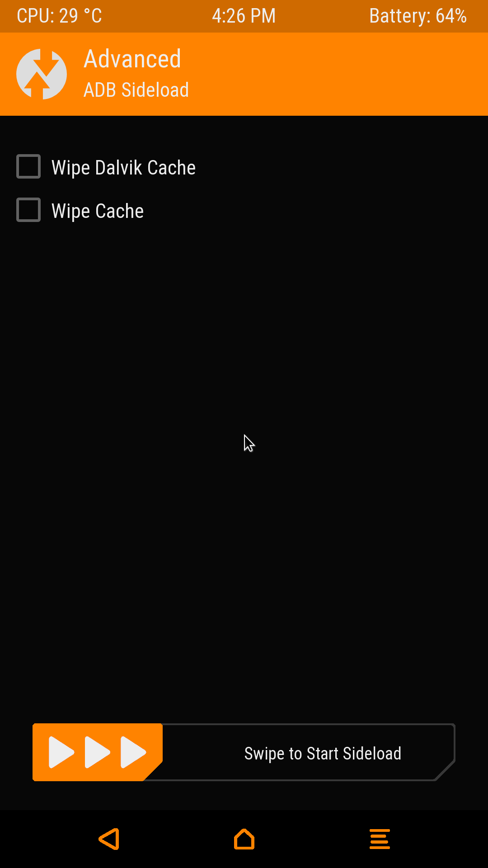
Task: Click the TWRP logo icon
Action: [42, 74]
